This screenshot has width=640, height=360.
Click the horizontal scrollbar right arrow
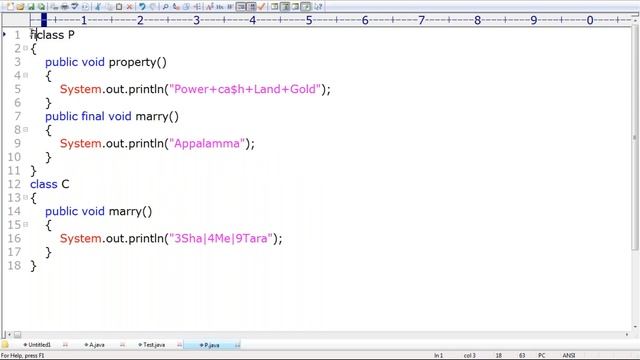627,334
